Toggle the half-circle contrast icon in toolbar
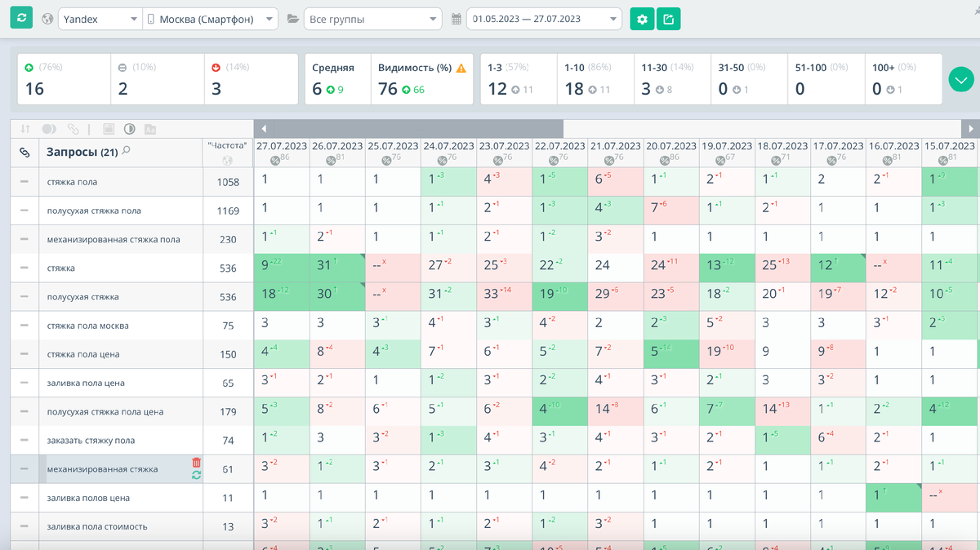Screen dimensions: 980x550 129,129
